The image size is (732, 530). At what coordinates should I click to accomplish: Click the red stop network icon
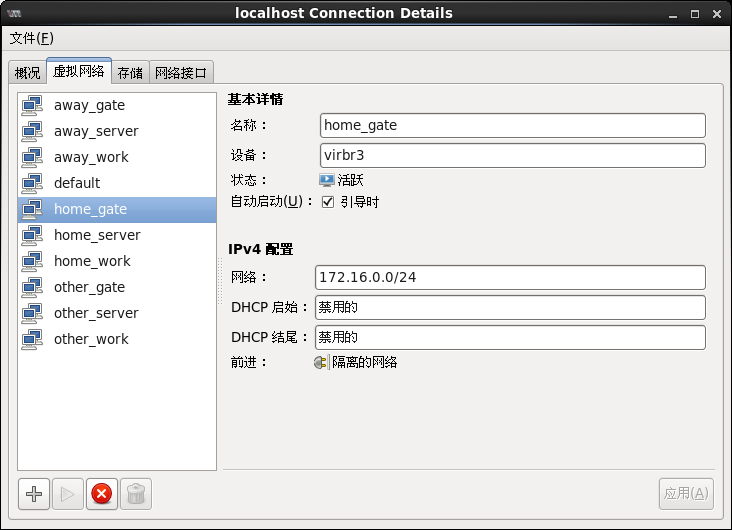pos(101,493)
